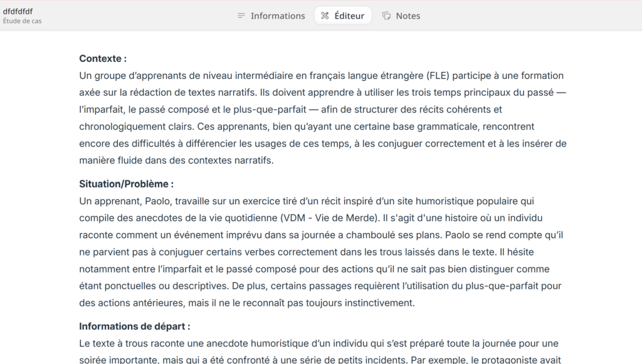Click the crossed tools icon beside Éditeur
The width and height of the screenshot is (642, 364).
point(325,16)
